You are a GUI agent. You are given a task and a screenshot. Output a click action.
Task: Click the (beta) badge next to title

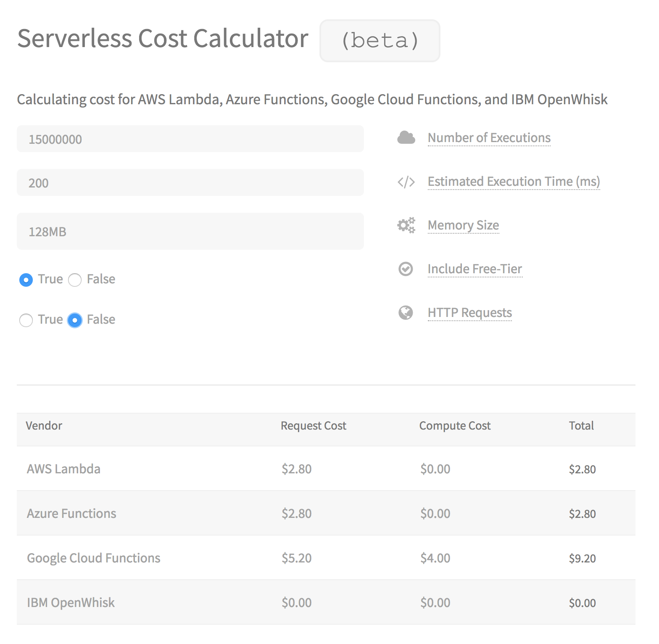coord(380,41)
